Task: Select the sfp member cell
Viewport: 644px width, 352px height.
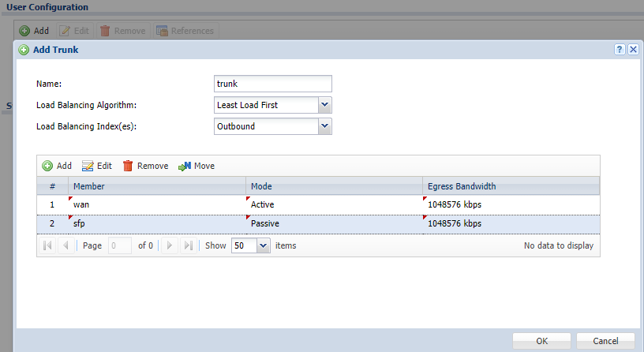Action: tap(157, 224)
